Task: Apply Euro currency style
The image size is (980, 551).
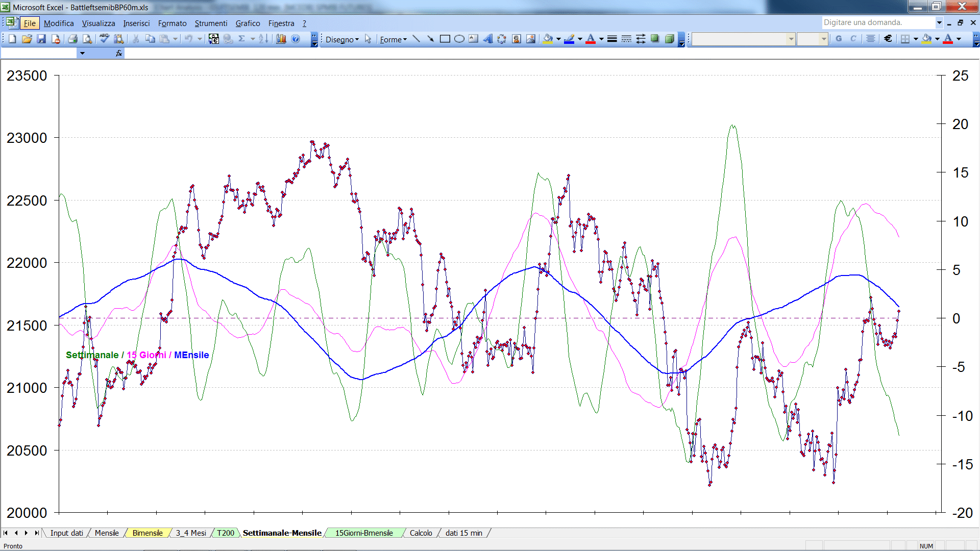Action: pos(888,39)
